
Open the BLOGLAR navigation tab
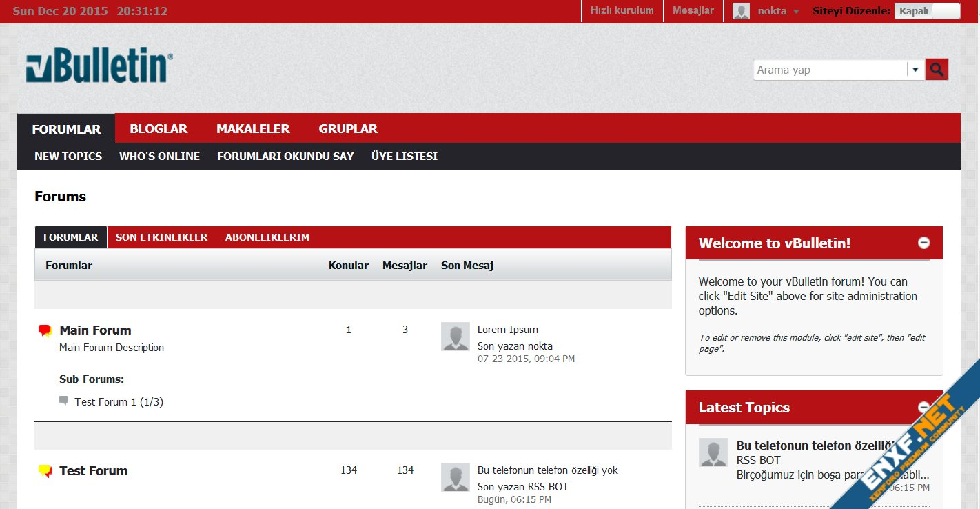click(159, 129)
